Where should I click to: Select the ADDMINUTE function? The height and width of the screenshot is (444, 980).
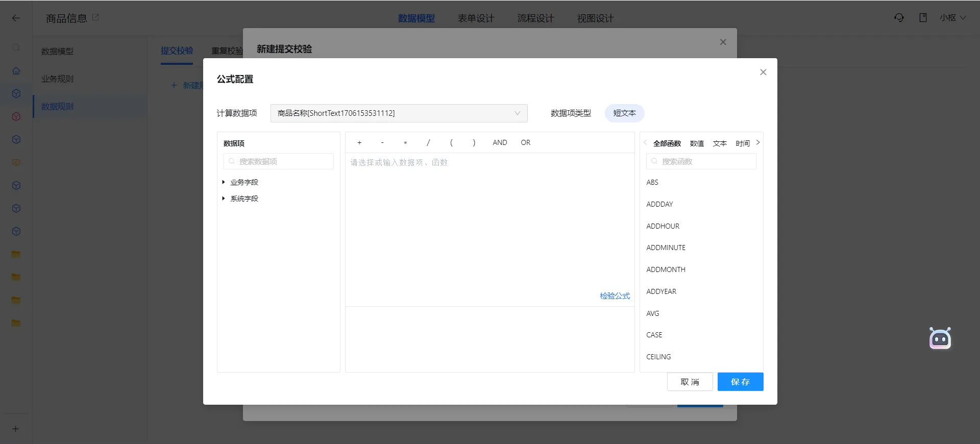pos(666,248)
